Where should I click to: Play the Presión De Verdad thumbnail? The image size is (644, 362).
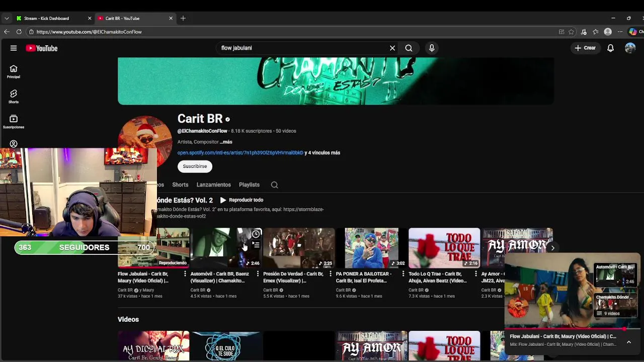tap(299, 248)
